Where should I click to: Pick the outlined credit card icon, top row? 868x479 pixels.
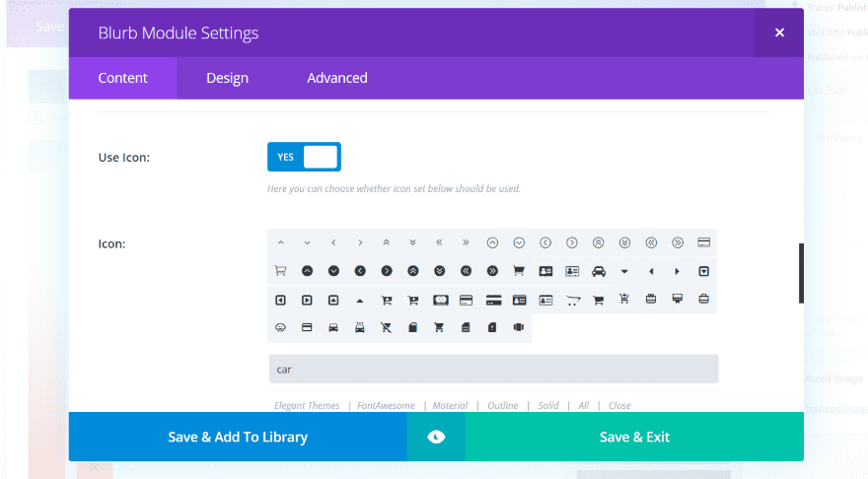coord(704,242)
